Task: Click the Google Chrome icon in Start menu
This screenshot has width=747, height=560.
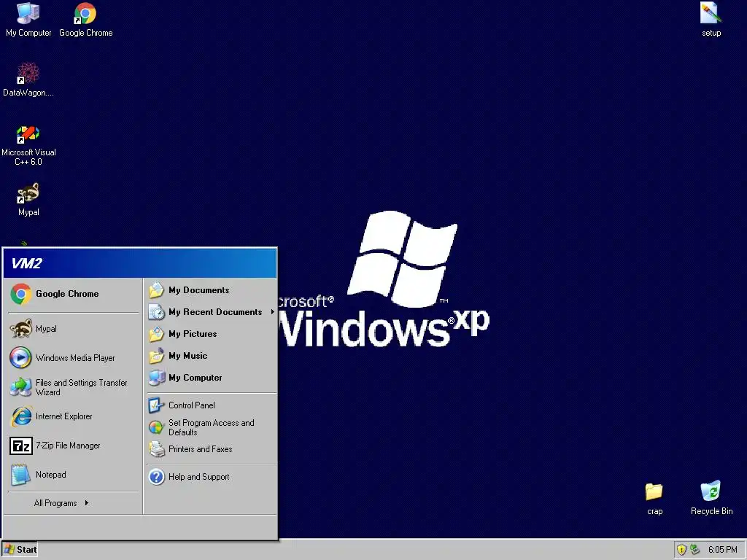Action: tap(21, 294)
